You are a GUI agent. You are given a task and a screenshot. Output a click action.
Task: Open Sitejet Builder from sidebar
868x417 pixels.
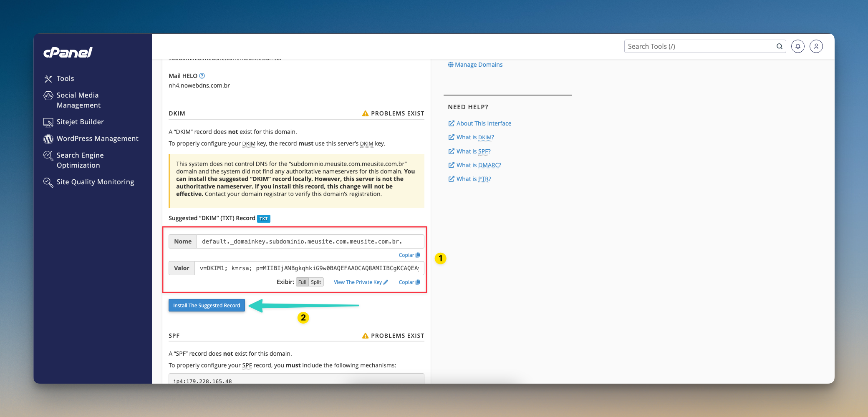(x=80, y=122)
